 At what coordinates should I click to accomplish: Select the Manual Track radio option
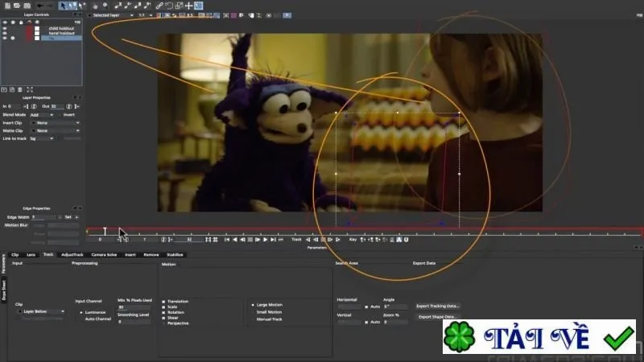pos(253,319)
